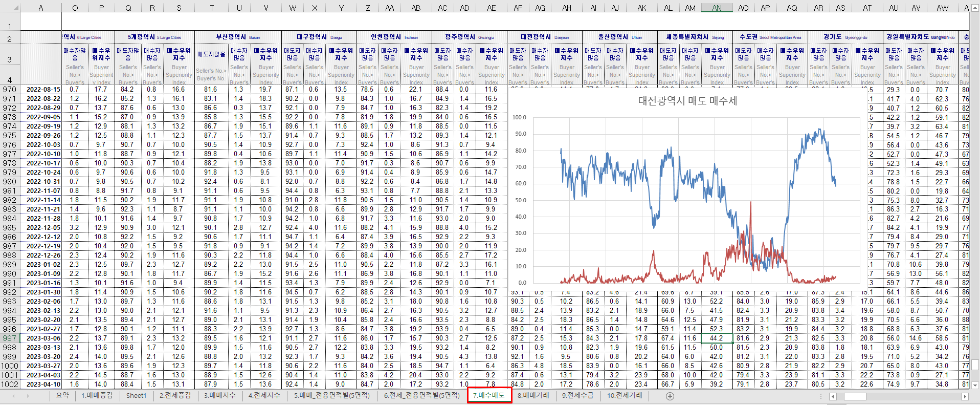Image resolution: width=980 pixels, height=405 pixels.
Task: Click the 울산광역시 Ulsan header cell
Action: tap(620, 37)
